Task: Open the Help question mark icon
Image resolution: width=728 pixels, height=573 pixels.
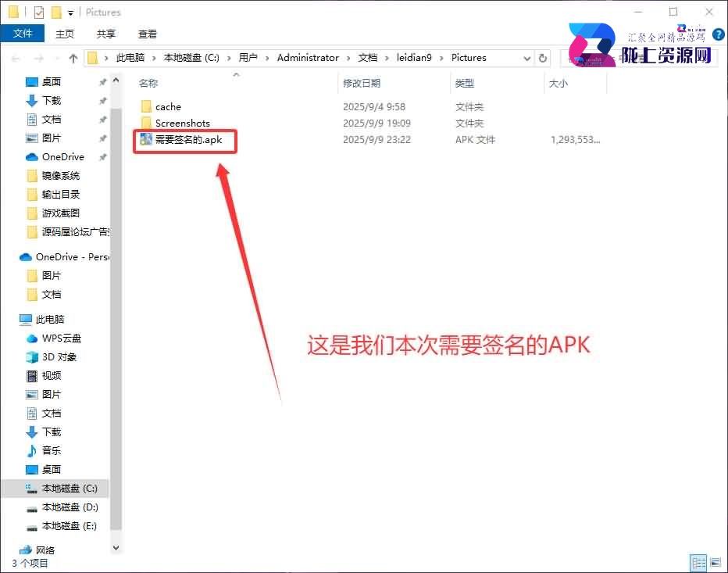Action: 719,34
